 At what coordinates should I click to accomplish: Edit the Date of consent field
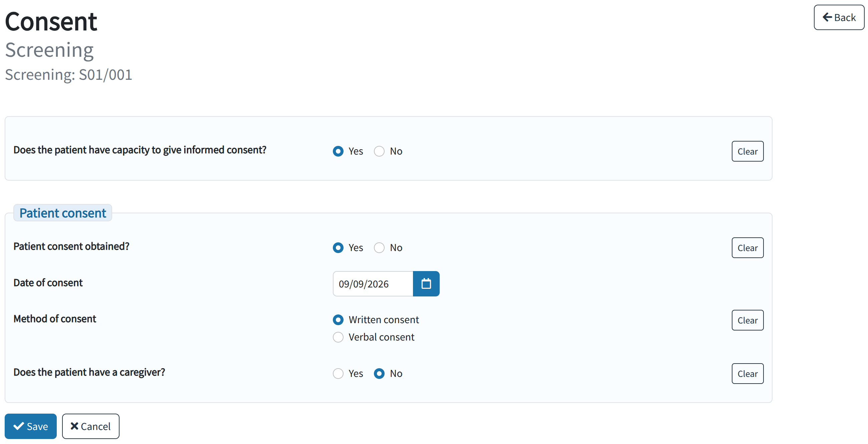pyautogui.click(x=373, y=284)
